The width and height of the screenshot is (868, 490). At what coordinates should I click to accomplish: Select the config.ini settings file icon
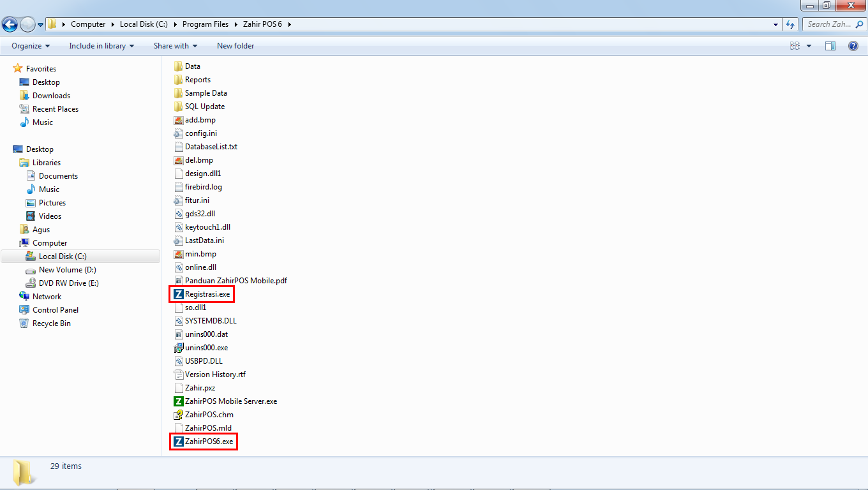179,133
